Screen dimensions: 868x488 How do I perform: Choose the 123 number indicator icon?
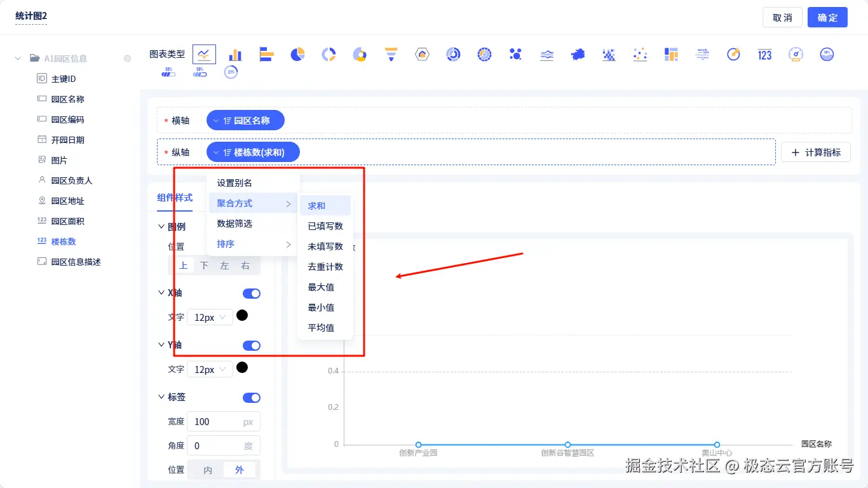coord(764,55)
